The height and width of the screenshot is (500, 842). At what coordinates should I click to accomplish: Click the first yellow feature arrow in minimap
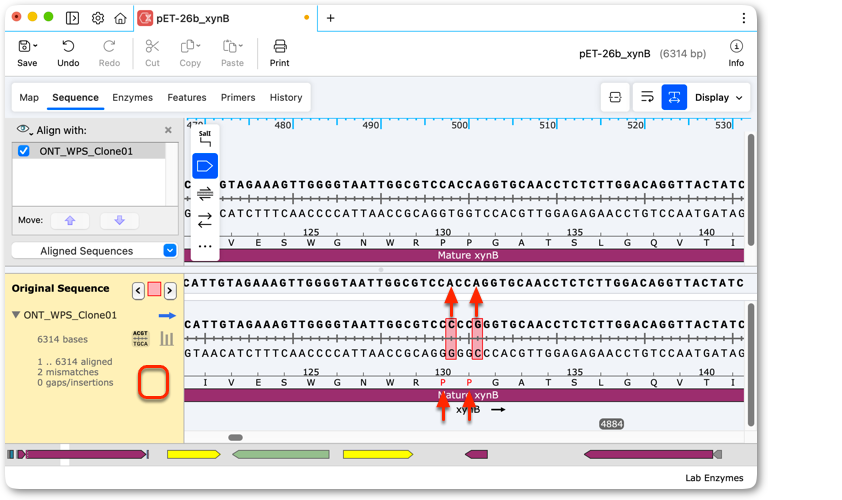pos(193,454)
